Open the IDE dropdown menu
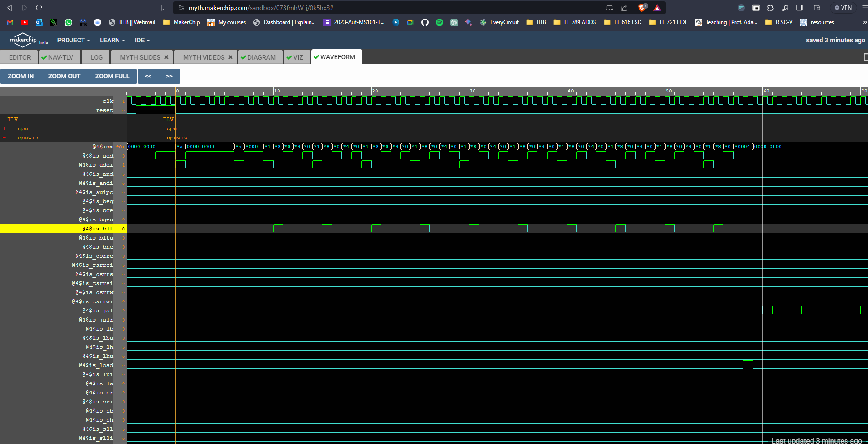Screen dimensions: 868x444 (142, 40)
